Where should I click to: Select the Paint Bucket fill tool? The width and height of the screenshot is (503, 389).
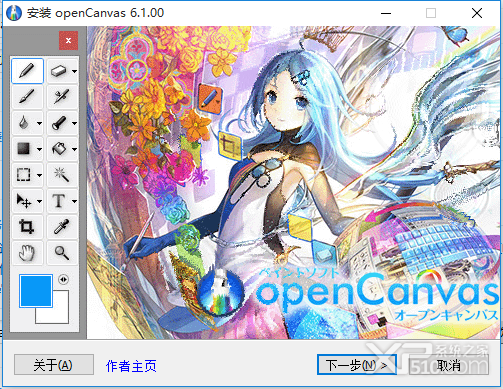[x=59, y=149]
